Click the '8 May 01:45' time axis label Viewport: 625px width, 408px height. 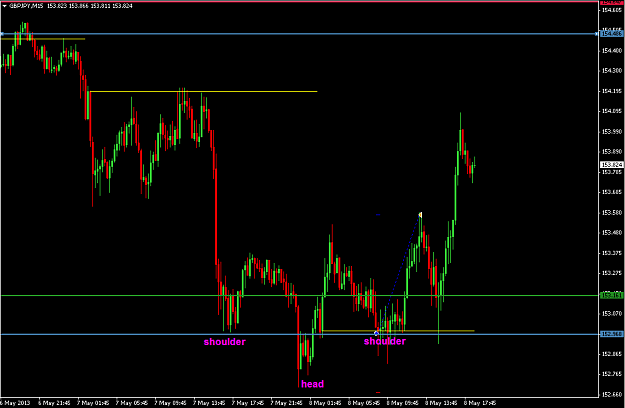pos(325,403)
